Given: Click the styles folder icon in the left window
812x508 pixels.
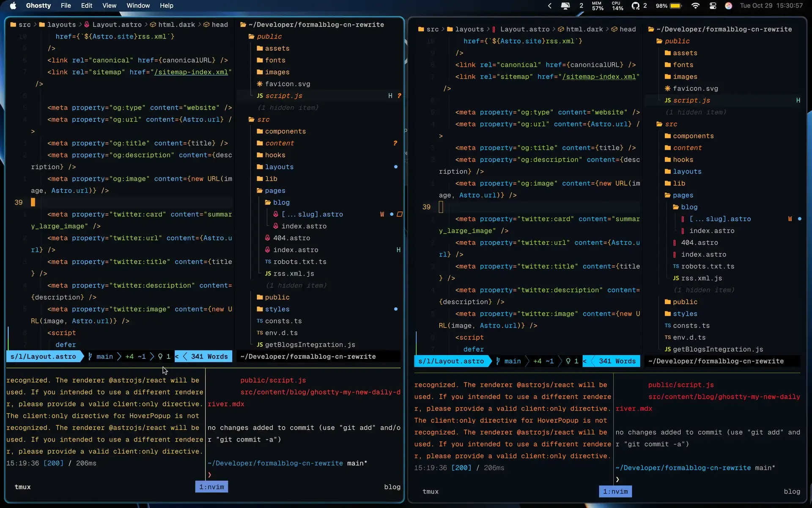Looking at the screenshot, I should click(x=260, y=309).
